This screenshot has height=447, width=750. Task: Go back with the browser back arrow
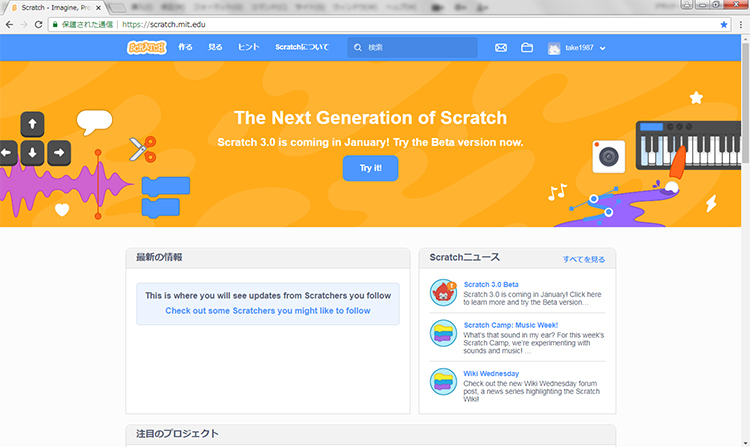(x=9, y=24)
